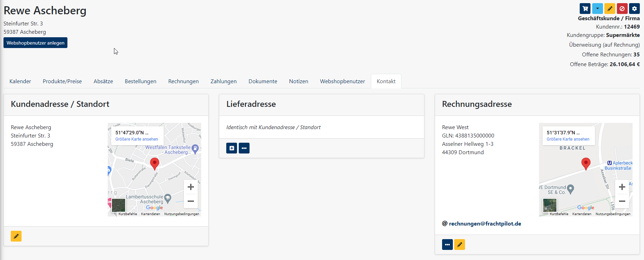Click the red block customer icon
The height and width of the screenshot is (260, 644).
(x=622, y=9)
